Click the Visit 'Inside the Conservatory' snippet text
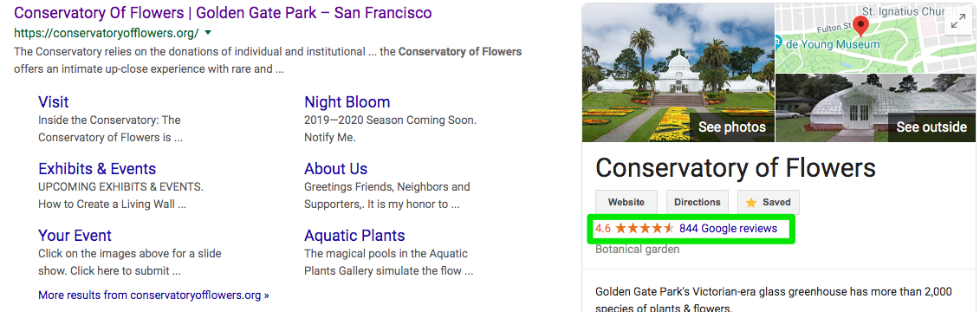This screenshot has height=312, width=980. click(x=110, y=129)
